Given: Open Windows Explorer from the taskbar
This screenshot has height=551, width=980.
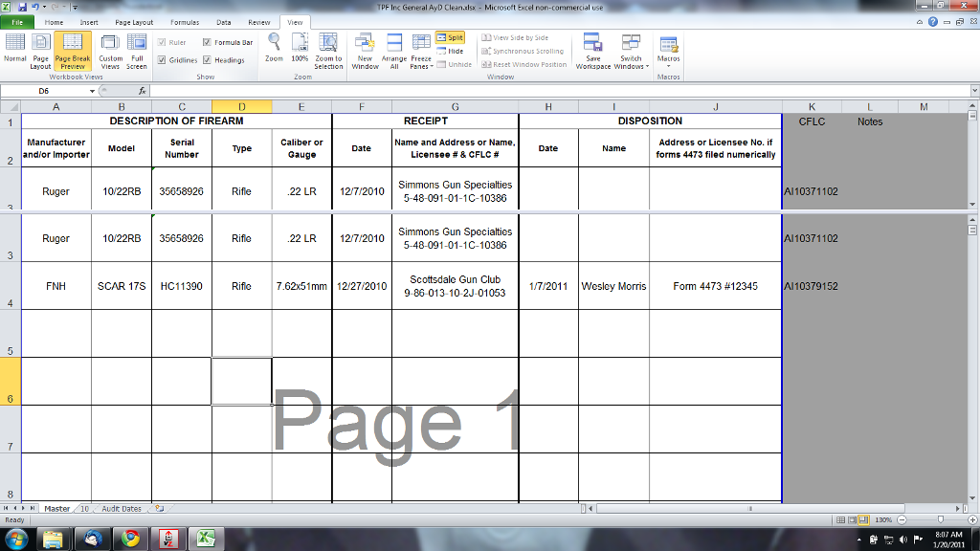Looking at the screenshot, I should 53,539.
